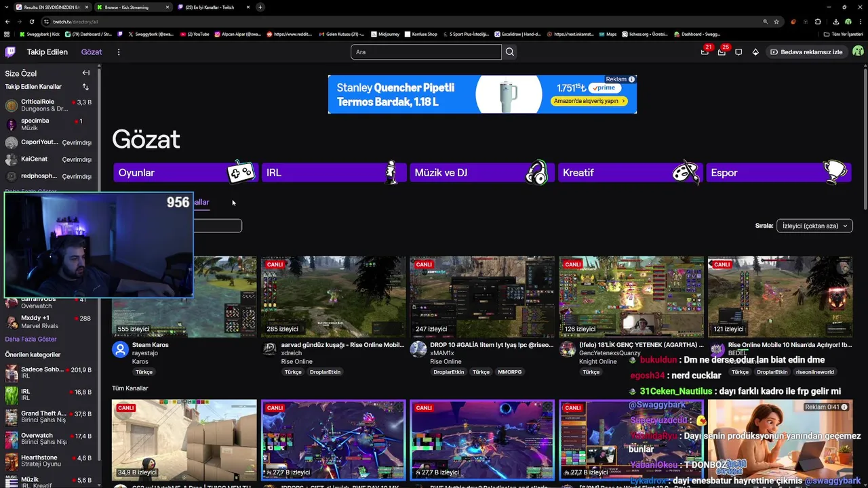Click the GencYetenexsQuanzy channel avatar
Viewport: 868px width, 488px height.
coord(567,349)
